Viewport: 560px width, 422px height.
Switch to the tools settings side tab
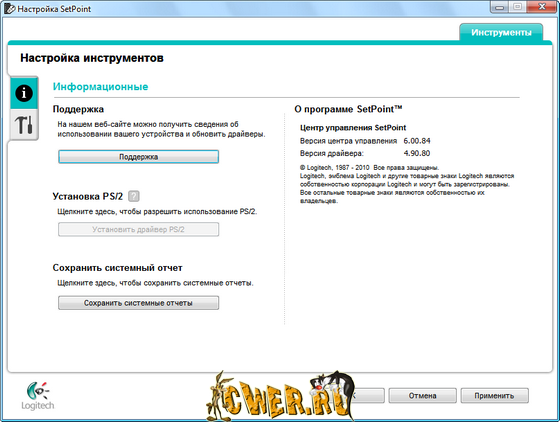(x=24, y=125)
